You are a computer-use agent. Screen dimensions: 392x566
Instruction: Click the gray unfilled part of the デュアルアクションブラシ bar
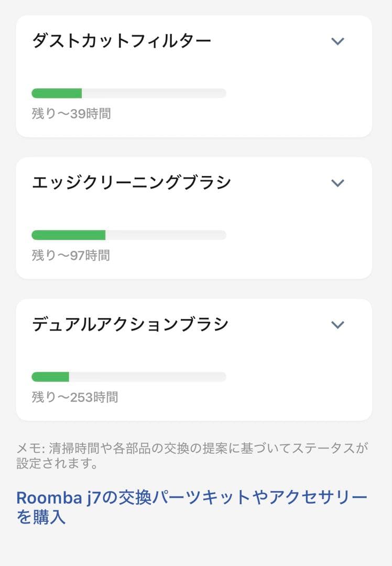(x=147, y=377)
